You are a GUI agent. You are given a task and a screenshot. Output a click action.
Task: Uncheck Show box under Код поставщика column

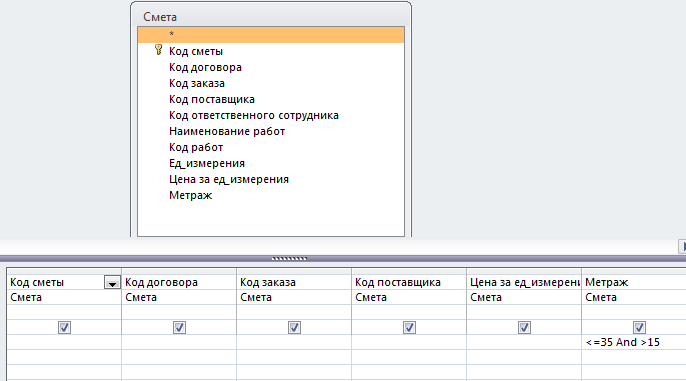coord(410,327)
